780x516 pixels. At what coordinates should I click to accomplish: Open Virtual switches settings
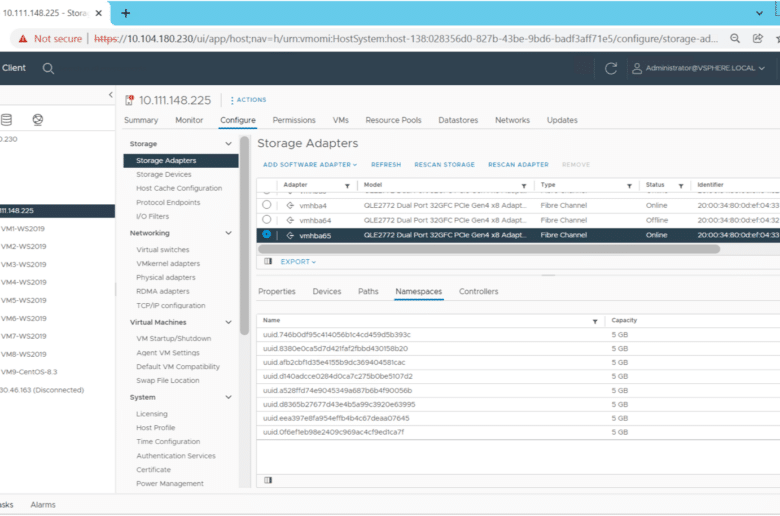click(163, 250)
